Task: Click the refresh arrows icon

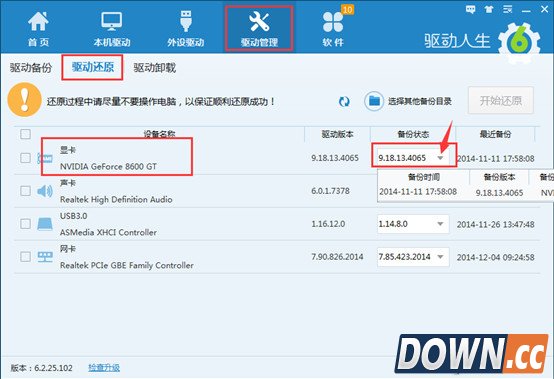Action: pyautogui.click(x=344, y=102)
